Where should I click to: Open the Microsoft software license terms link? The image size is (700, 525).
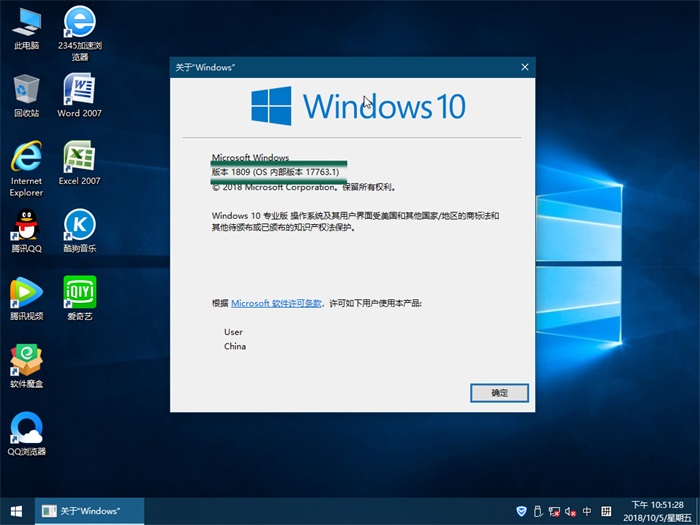coord(277,302)
